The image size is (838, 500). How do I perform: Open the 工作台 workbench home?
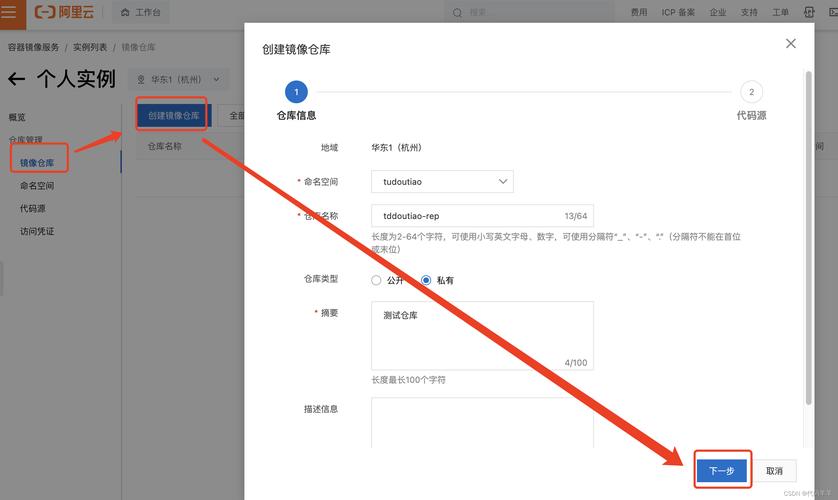[141, 12]
